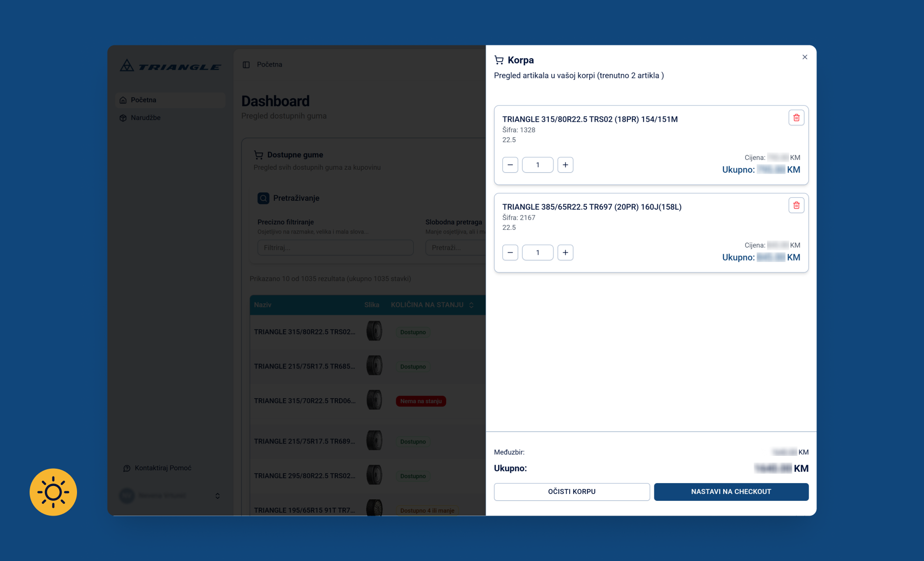
Task: Open tire thumbnail for 295/80R22.5 TRS02 row
Action: [x=374, y=475]
